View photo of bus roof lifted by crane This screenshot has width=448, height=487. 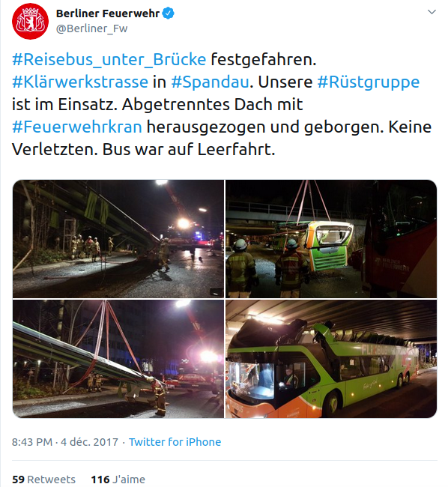(x=331, y=239)
